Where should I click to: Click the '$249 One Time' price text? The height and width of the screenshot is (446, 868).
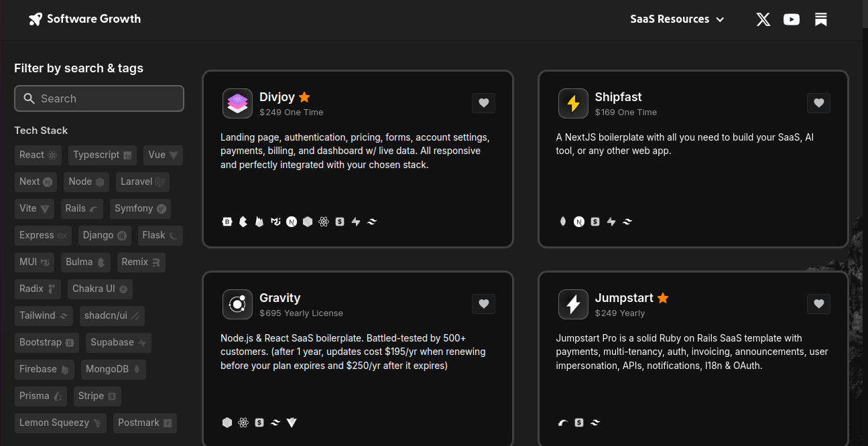pyautogui.click(x=292, y=113)
